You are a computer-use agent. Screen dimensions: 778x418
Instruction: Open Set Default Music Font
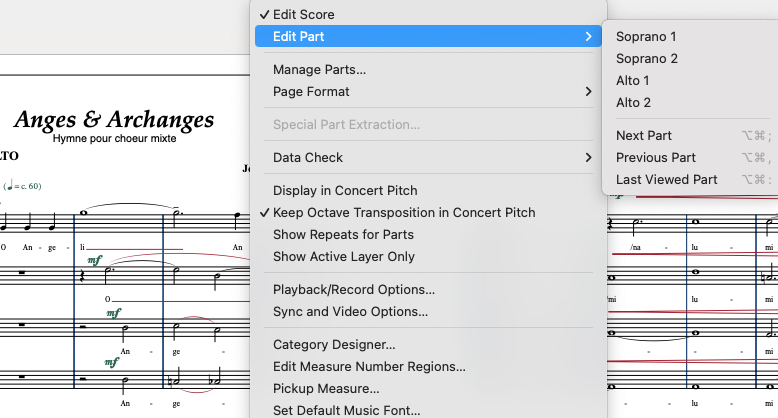pos(346,410)
